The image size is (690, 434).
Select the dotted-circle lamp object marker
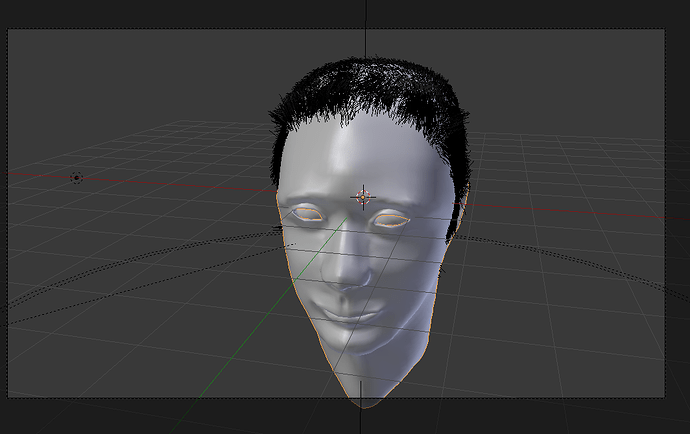click(x=77, y=178)
